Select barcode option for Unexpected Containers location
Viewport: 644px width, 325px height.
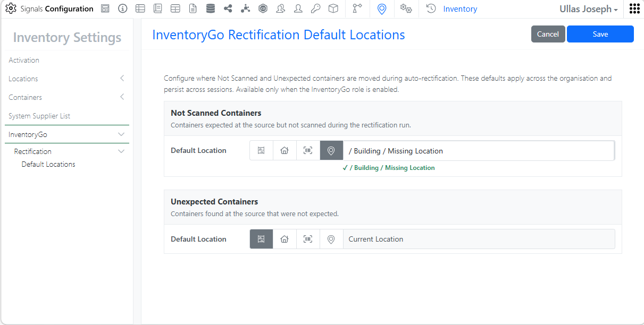(308, 240)
